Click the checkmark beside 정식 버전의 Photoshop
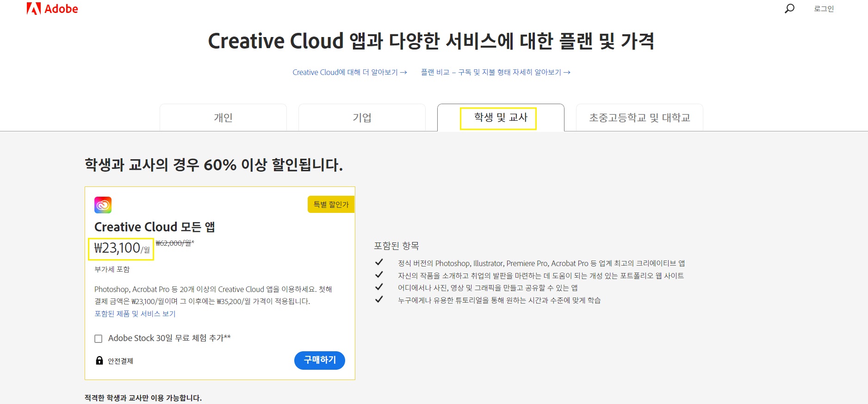The height and width of the screenshot is (404, 868). coord(379,262)
